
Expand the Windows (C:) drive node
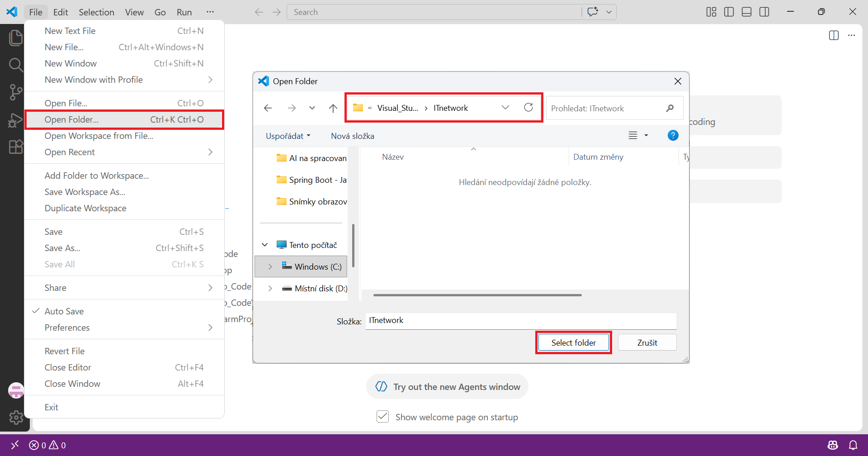point(270,266)
